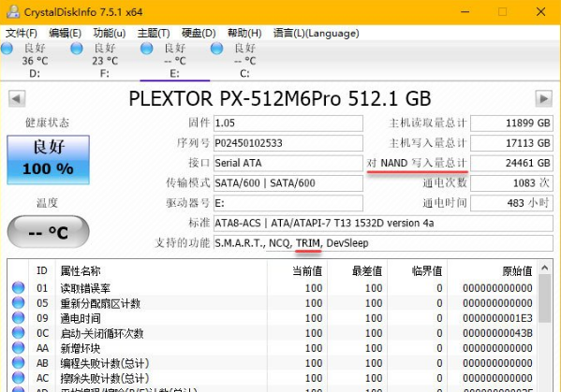Open the 编辑(E) menu

tap(66, 34)
